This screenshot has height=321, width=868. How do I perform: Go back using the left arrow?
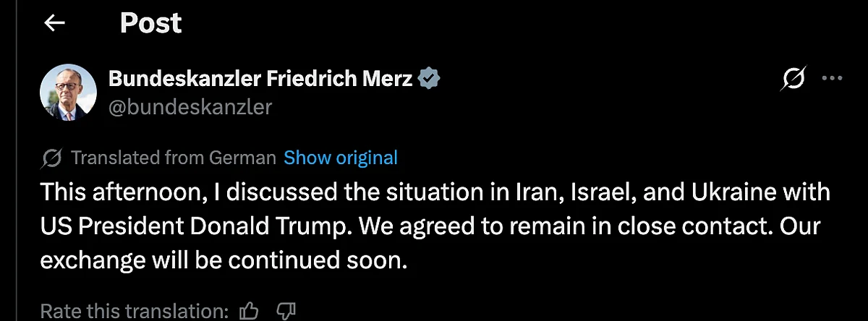[54, 24]
